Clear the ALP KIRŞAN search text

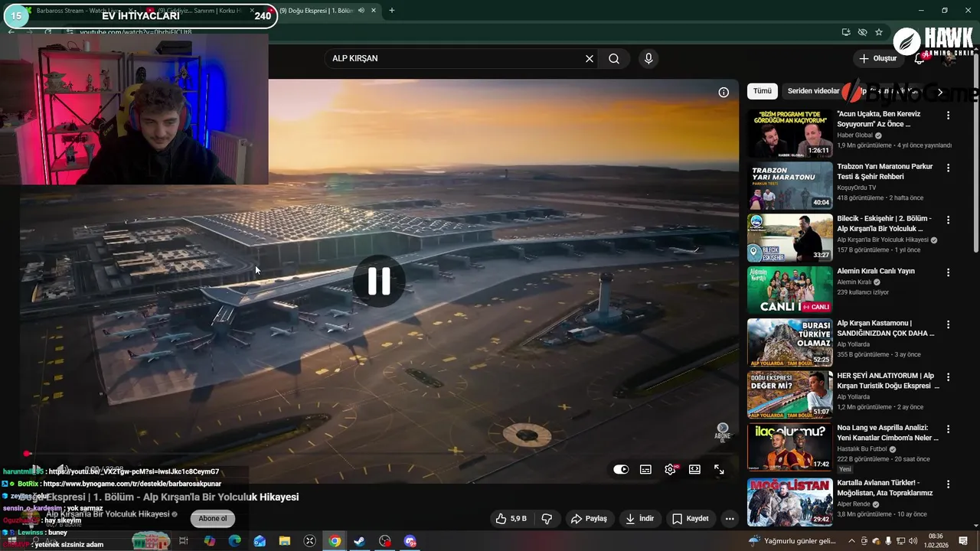(590, 59)
